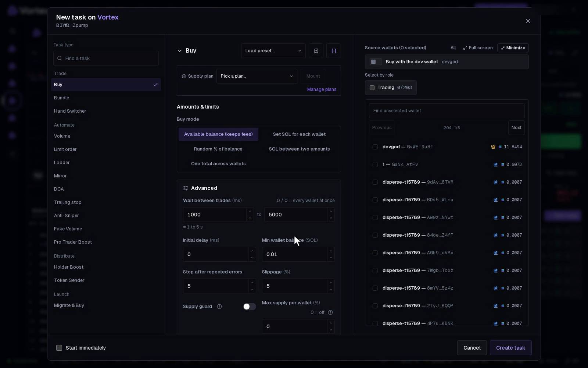Screen dimensions: 588x368
Task: Click the Advanced sliders icon
Action: tap(186, 188)
